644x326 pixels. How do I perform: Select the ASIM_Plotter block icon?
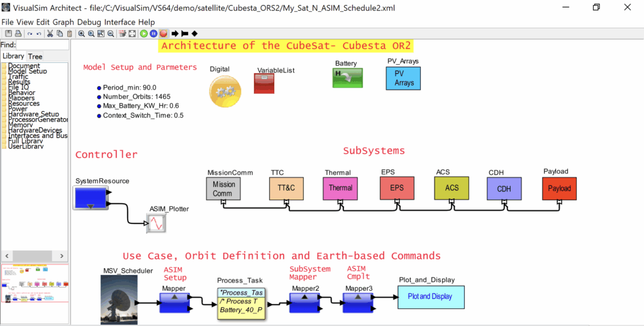157,223
